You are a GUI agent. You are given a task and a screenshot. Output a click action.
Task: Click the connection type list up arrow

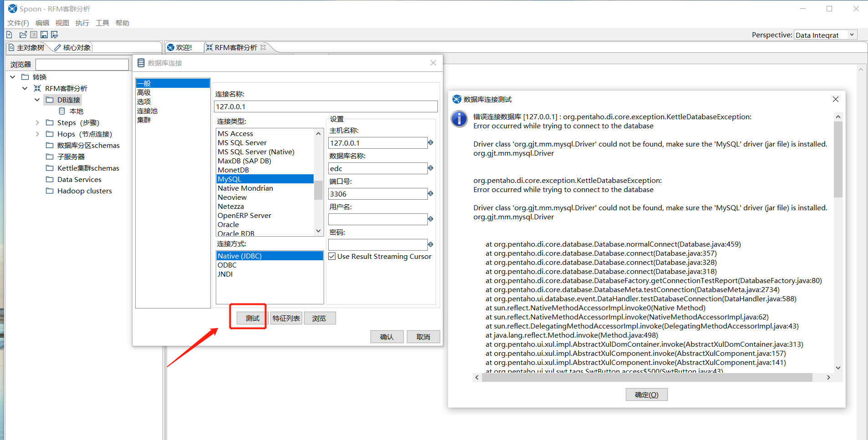click(x=319, y=133)
